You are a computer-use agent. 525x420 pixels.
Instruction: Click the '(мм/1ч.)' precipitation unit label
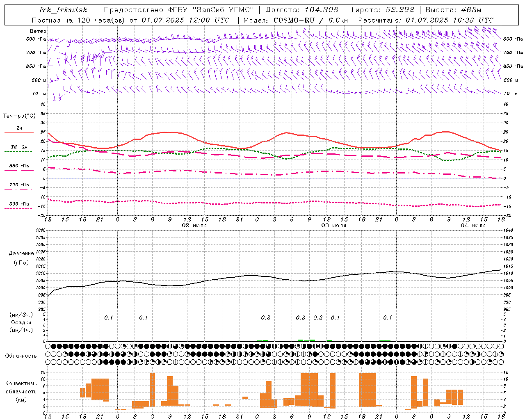[x=21, y=330]
